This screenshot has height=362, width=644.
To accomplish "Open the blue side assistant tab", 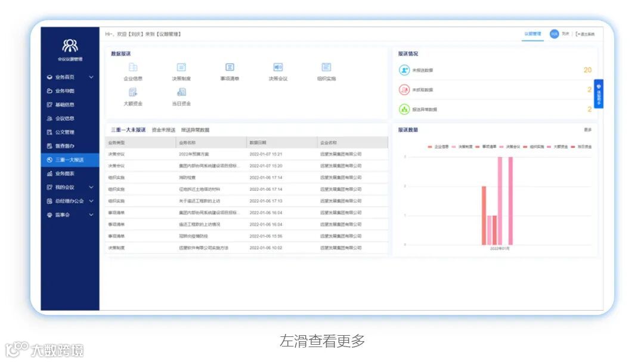I will point(599,94).
